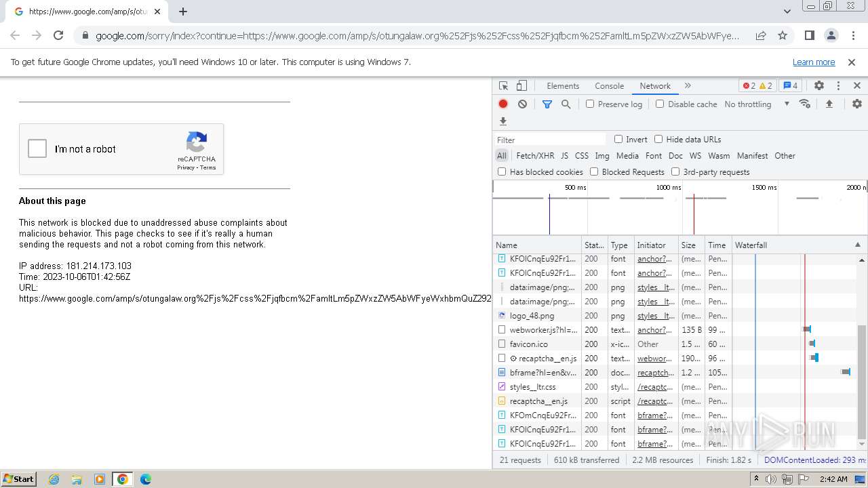Sort requests by Name column
This screenshot has width=868, height=488.
pos(537,245)
